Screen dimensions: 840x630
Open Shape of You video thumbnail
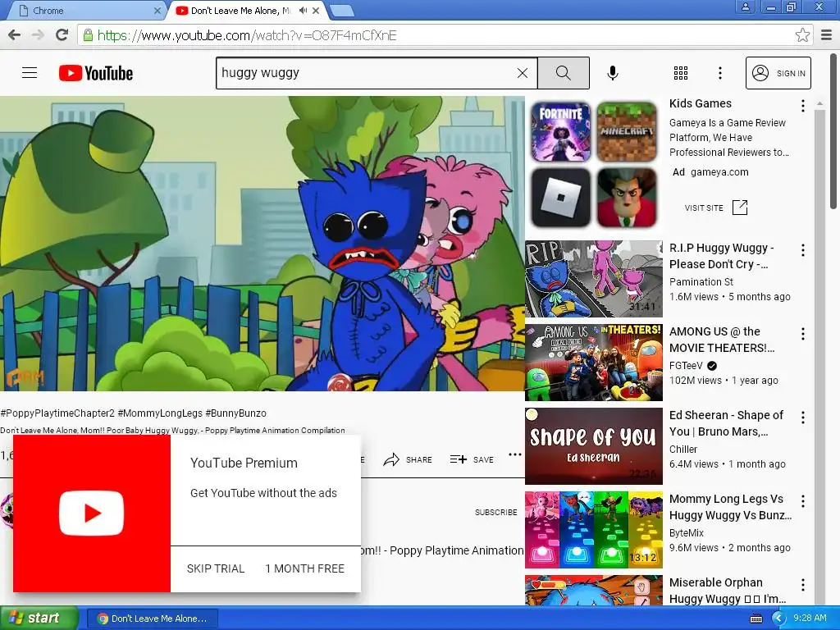pos(594,445)
